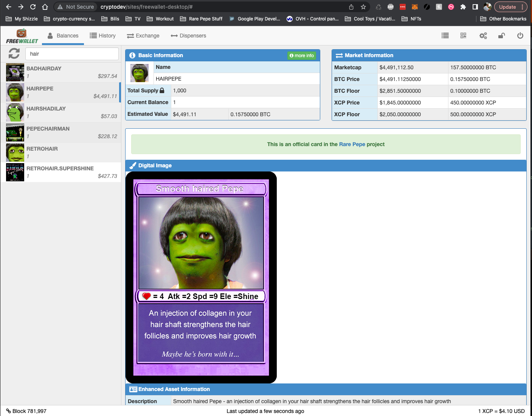Click the power logout icon
The image size is (532, 416).
coord(520,36)
